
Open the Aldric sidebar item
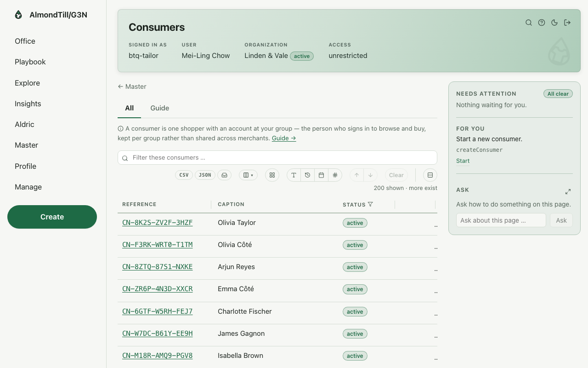pos(24,124)
